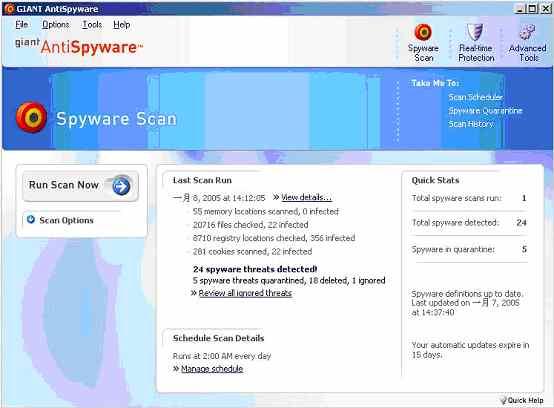Expand Scan Options

click(x=66, y=220)
